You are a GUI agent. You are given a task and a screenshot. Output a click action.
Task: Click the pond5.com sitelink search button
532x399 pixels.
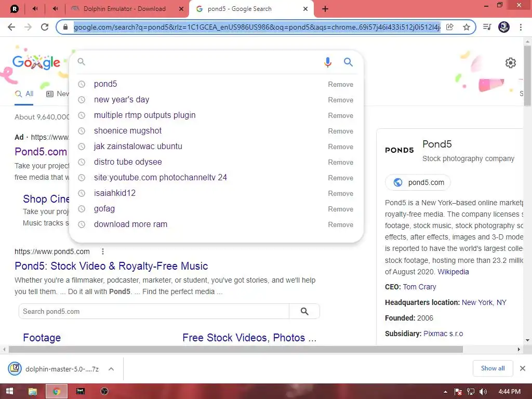[x=304, y=312]
